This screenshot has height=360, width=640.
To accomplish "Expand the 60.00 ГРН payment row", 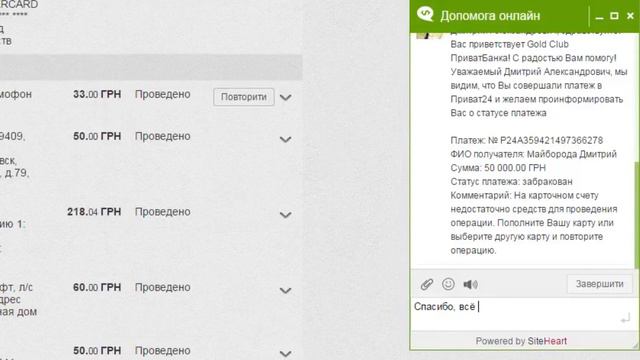I will [x=285, y=290].
